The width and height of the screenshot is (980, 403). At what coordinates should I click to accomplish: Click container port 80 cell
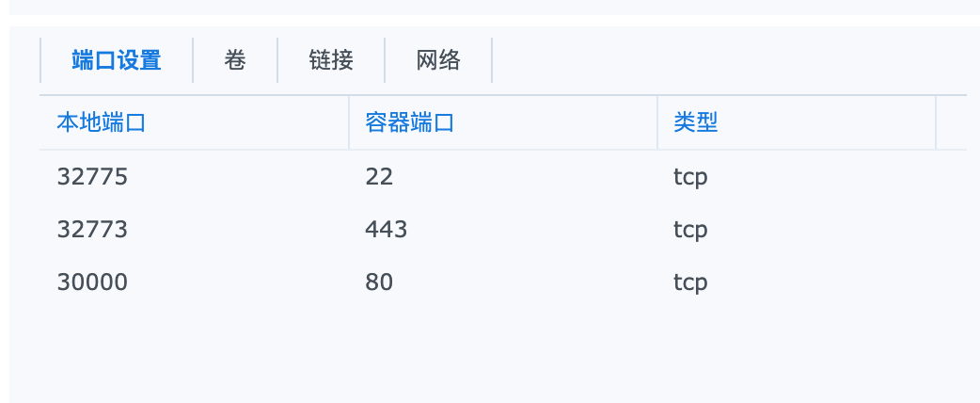click(379, 282)
